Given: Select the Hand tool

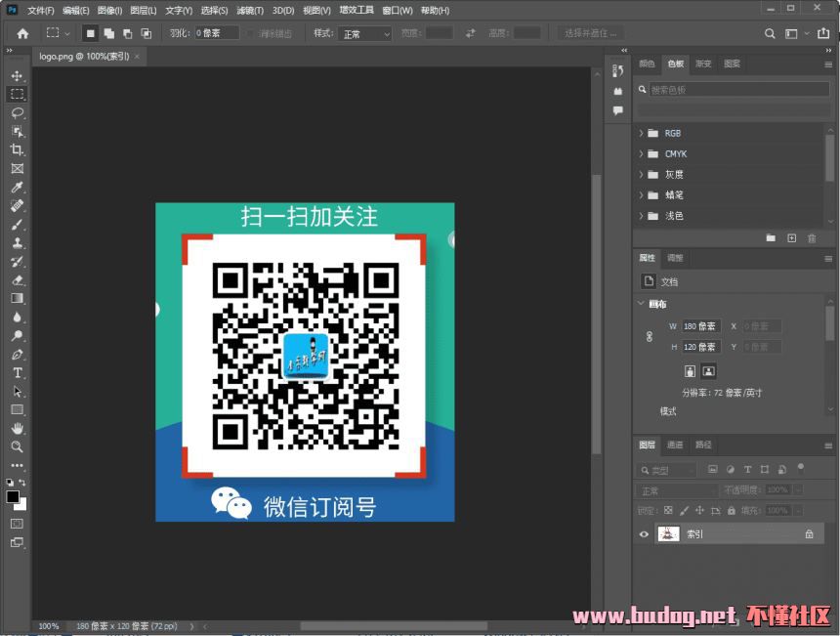Looking at the screenshot, I should (x=18, y=428).
